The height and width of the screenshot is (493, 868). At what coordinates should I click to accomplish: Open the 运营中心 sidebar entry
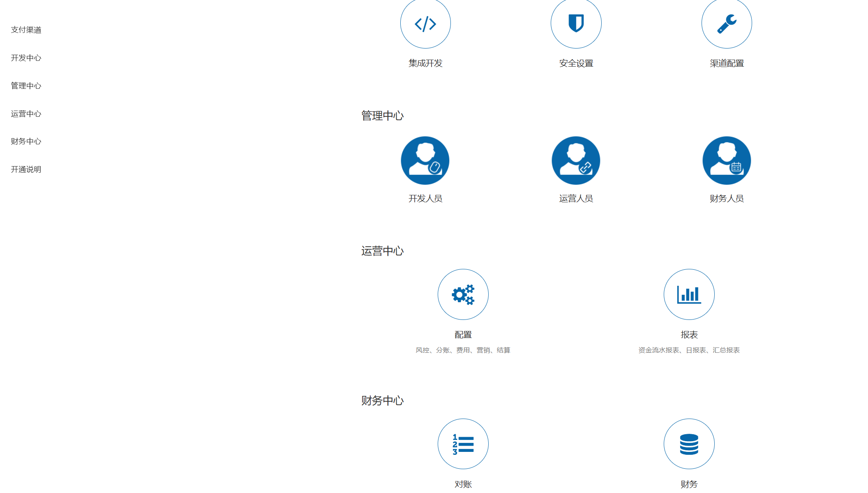point(25,114)
